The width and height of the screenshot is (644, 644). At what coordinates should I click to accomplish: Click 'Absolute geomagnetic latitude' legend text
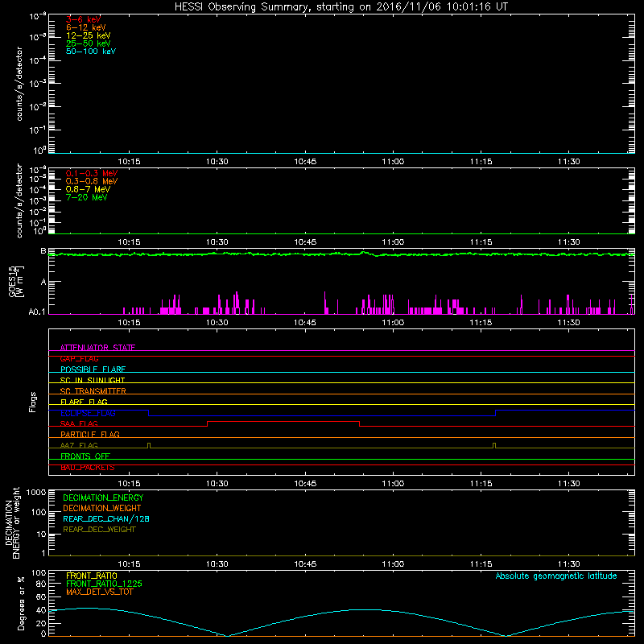click(556, 576)
